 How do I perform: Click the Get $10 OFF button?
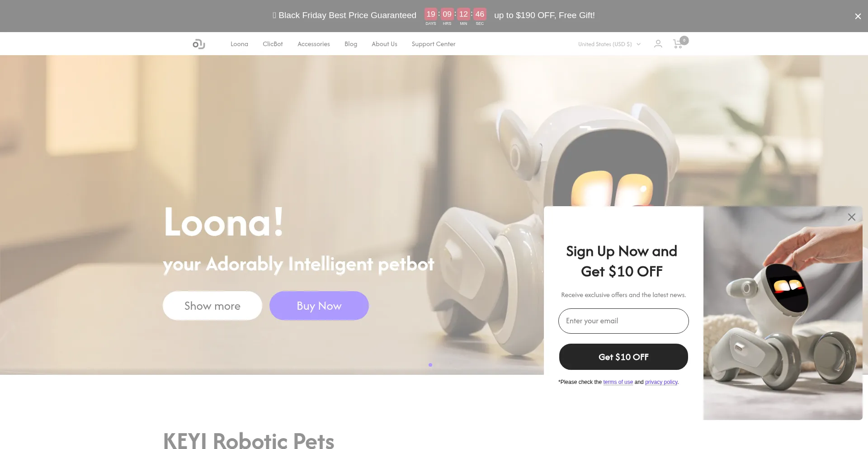coord(623,357)
